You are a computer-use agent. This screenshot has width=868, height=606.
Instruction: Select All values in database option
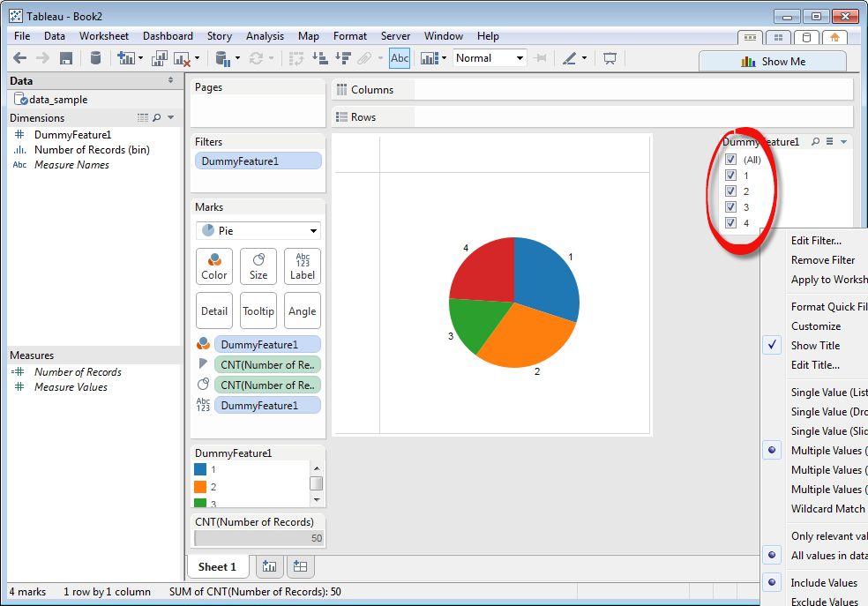pos(828,555)
